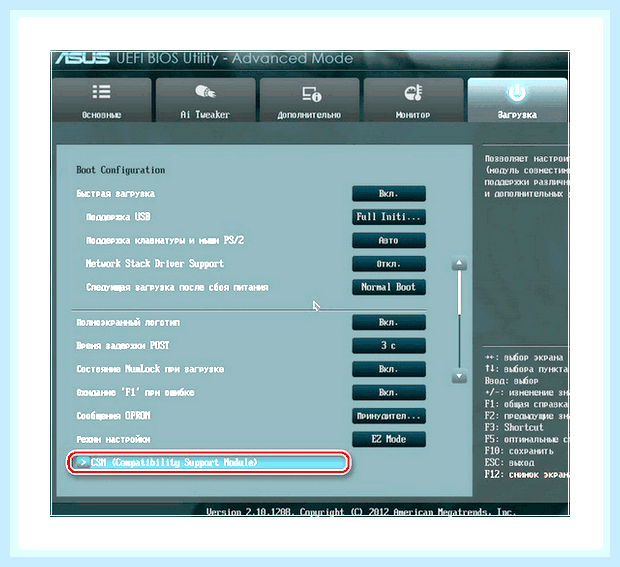Open the Поддержка USB Full Initi... dropdown
Screen dimensions: 620x567
click(389, 217)
